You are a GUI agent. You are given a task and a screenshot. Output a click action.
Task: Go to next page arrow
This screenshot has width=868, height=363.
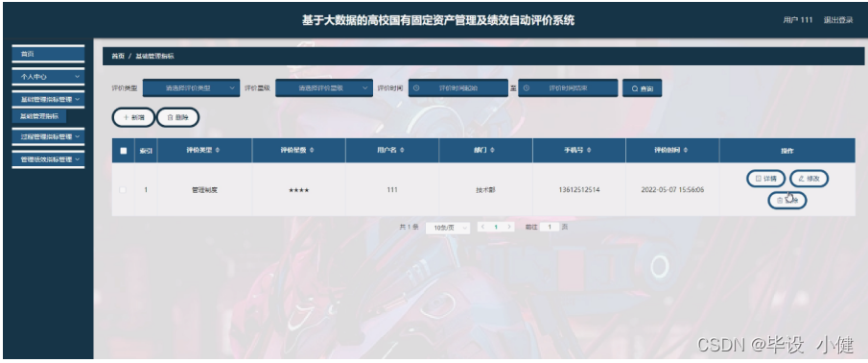tap(509, 228)
